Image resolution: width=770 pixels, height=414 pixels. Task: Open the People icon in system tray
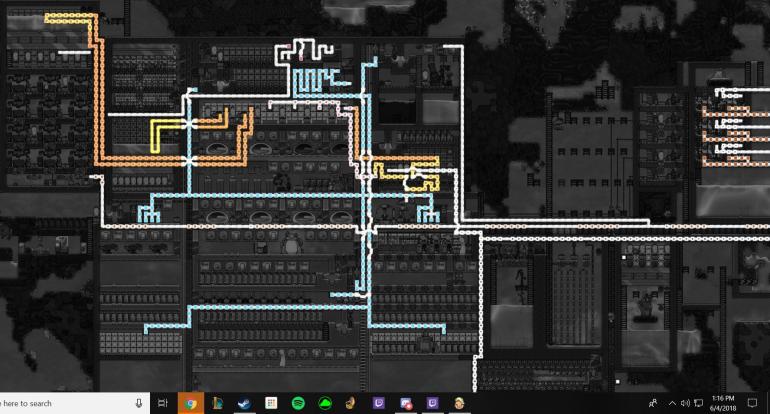[653, 403]
